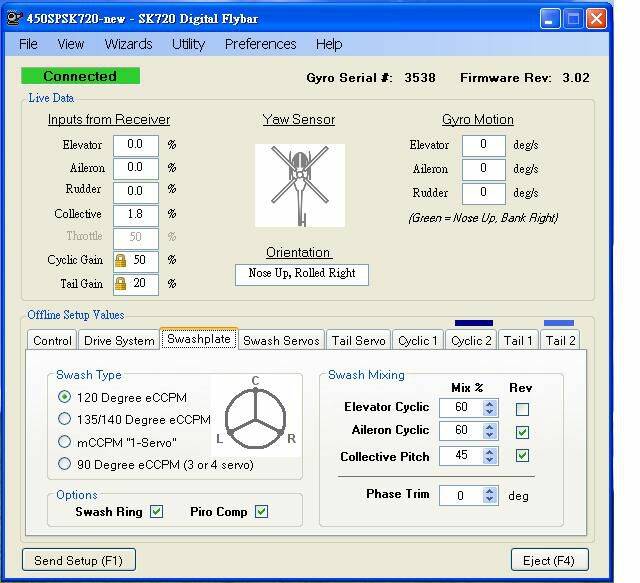Open the Cyclic 2 tab

(x=471, y=340)
